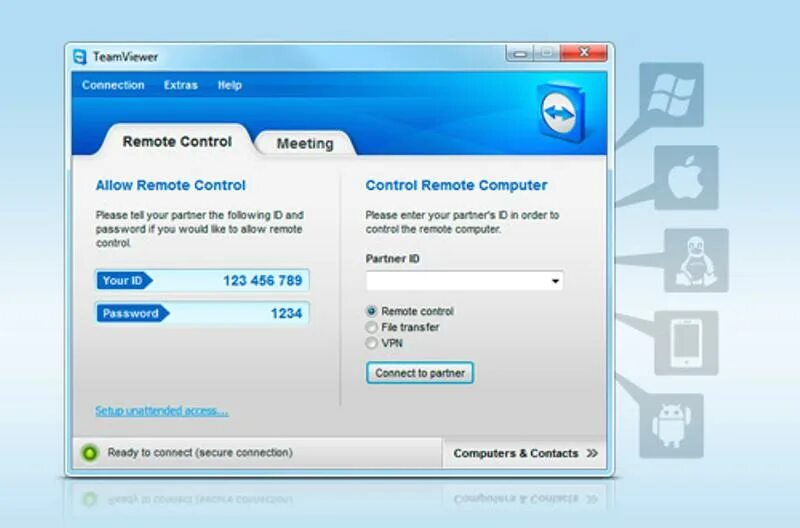This screenshot has height=528, width=800.
Task: Click the Partner ID label
Action: pyautogui.click(x=392, y=259)
